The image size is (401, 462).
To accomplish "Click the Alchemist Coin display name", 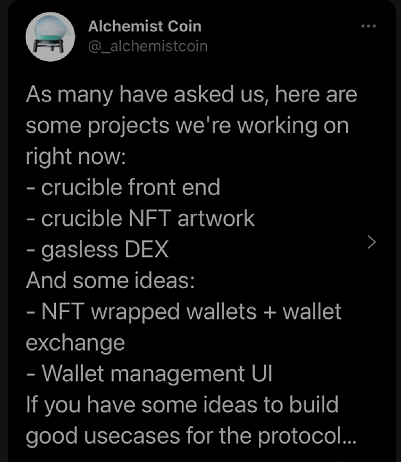I will (145, 26).
